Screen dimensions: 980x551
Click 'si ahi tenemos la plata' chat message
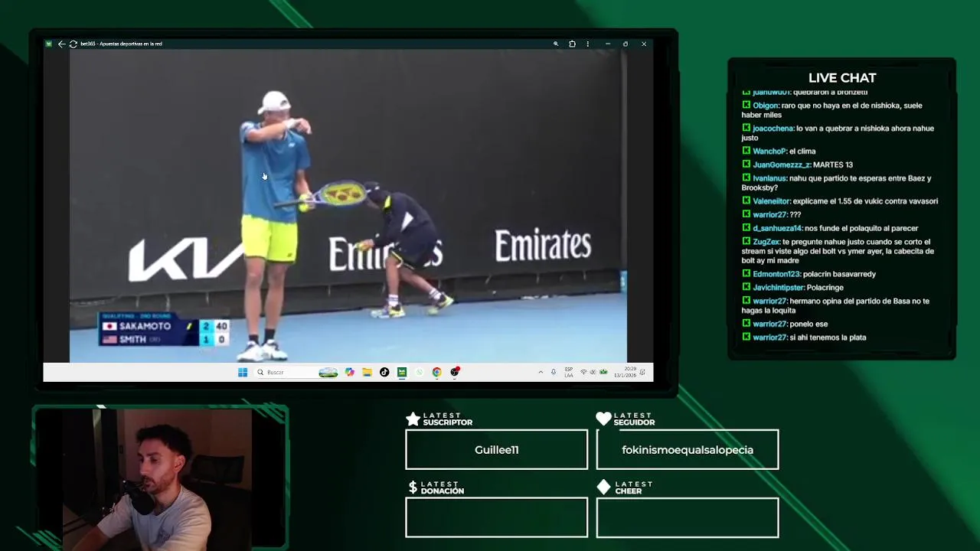point(828,337)
